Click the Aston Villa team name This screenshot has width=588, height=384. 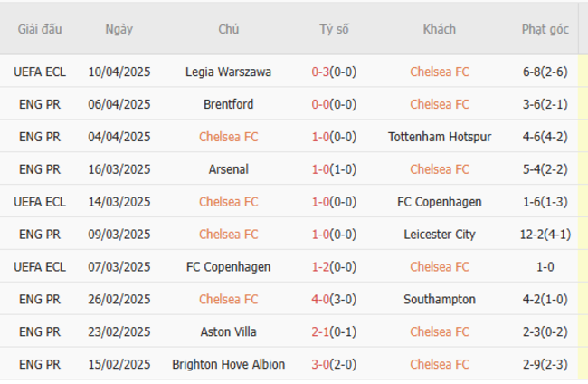[x=228, y=332]
